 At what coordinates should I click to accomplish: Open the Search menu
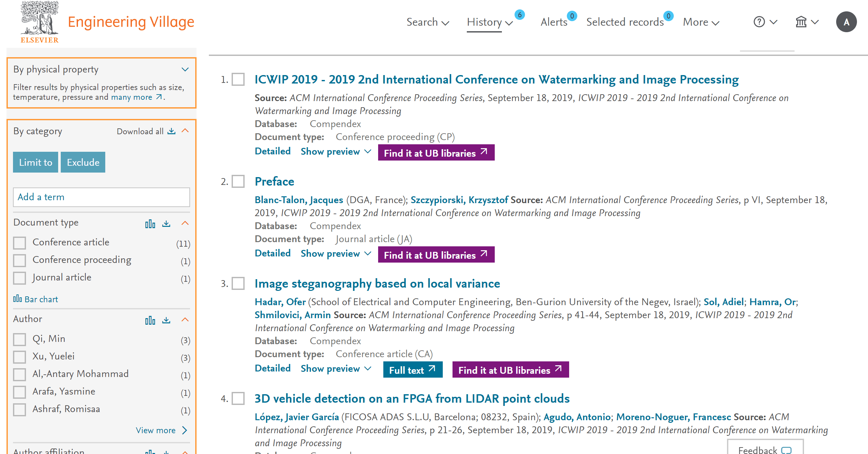pos(428,22)
